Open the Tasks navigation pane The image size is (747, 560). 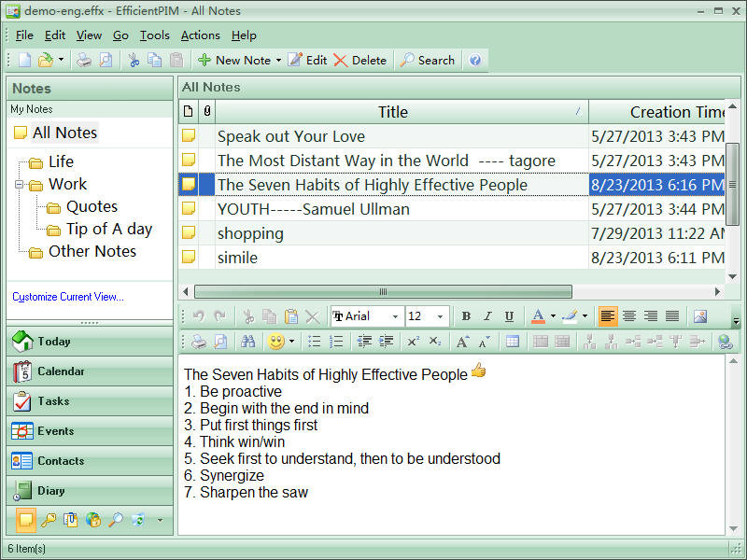pos(90,401)
